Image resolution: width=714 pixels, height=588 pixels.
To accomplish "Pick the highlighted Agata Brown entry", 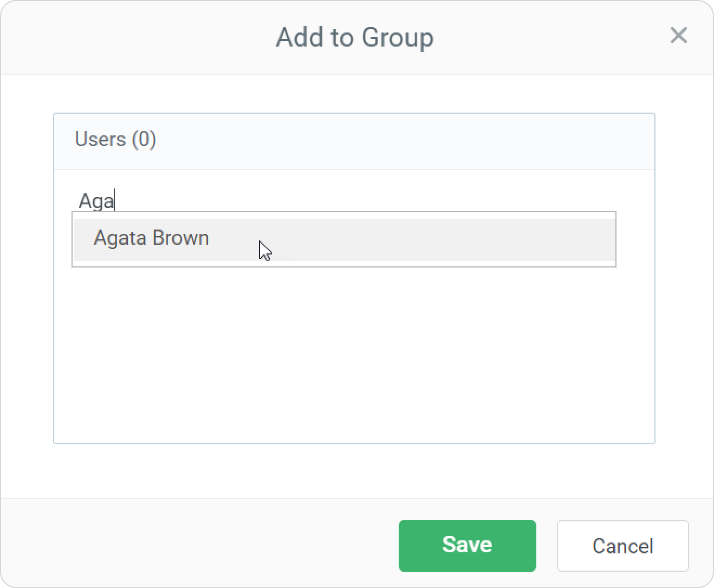I will coord(152,239).
